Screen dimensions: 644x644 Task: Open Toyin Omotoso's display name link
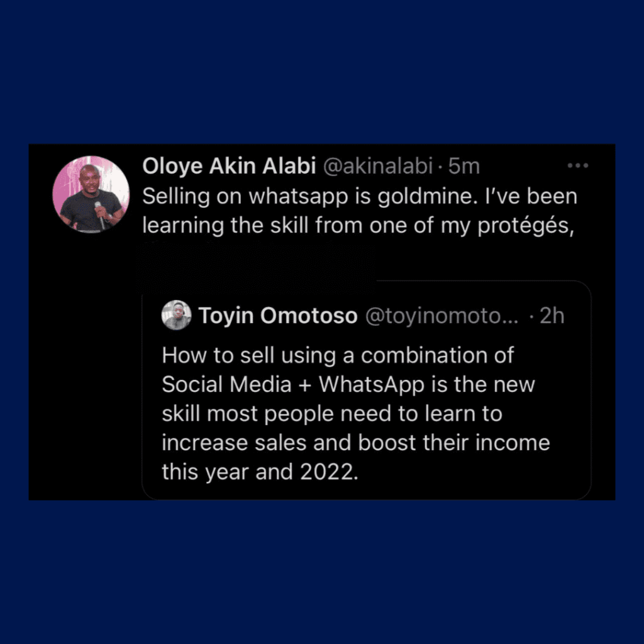278,316
